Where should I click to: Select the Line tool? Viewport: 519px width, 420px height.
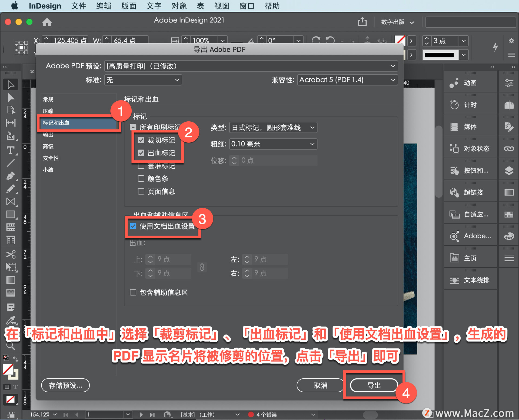[x=11, y=163]
